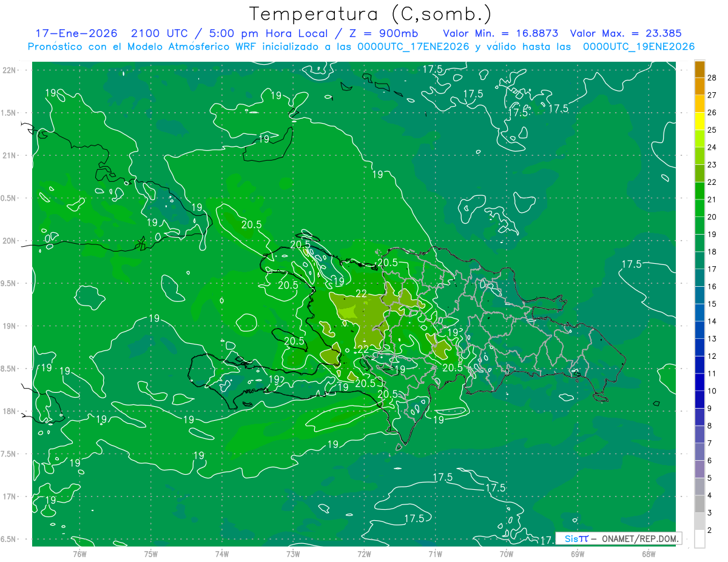Click the '25' value on the color scale
The image size is (728, 562).
point(712,130)
